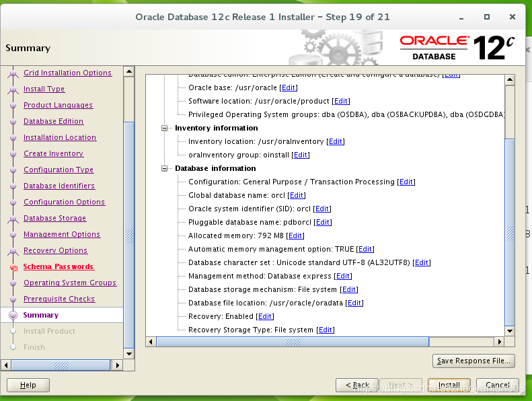The width and height of the screenshot is (532, 401).
Task: Open the Product Languages step
Action: [58, 105]
